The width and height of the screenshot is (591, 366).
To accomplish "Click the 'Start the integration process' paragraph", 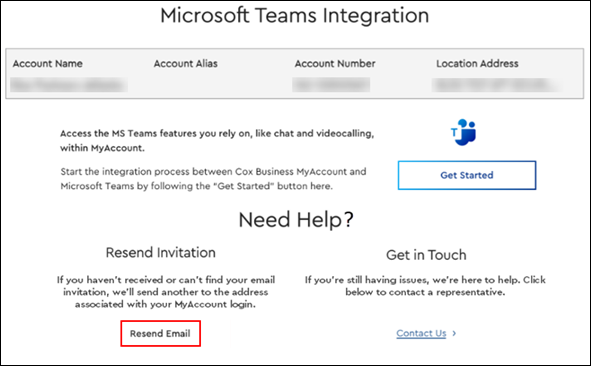I will [x=213, y=179].
